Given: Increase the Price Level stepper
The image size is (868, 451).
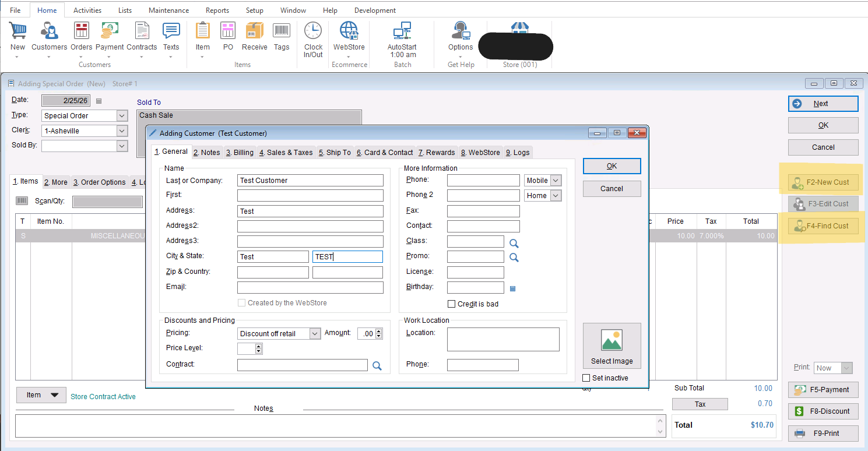Looking at the screenshot, I should pos(259,346).
